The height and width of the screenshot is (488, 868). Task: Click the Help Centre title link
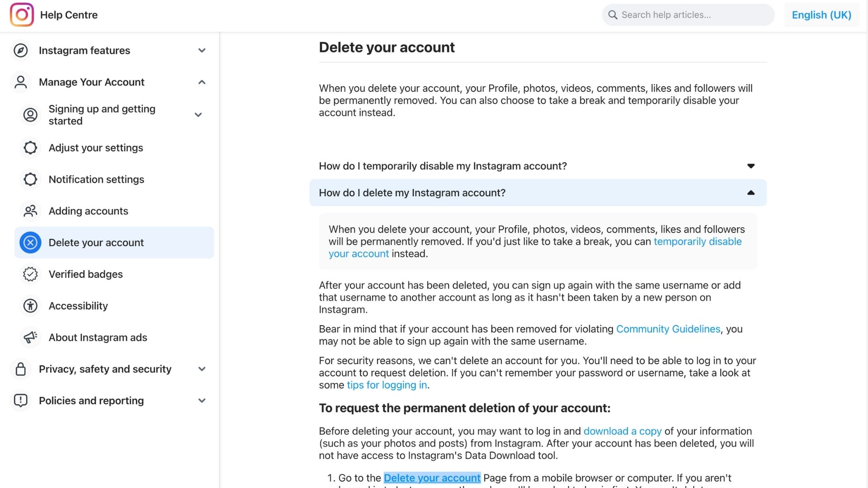[x=69, y=15]
